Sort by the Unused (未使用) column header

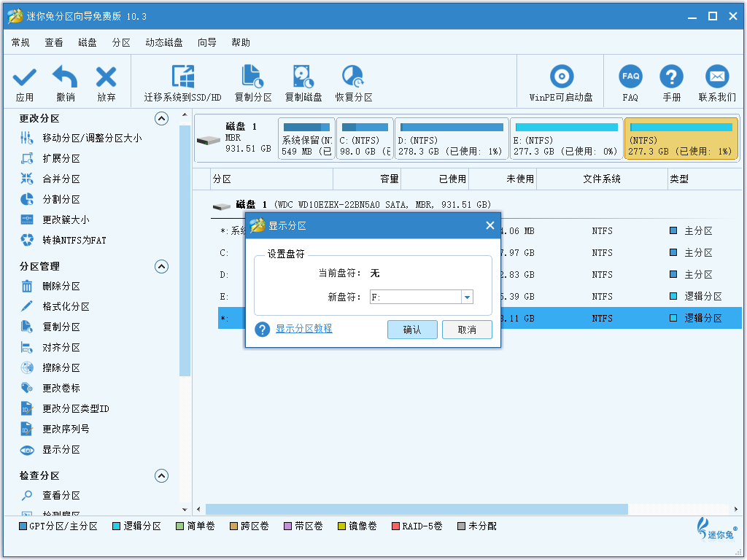(x=503, y=179)
